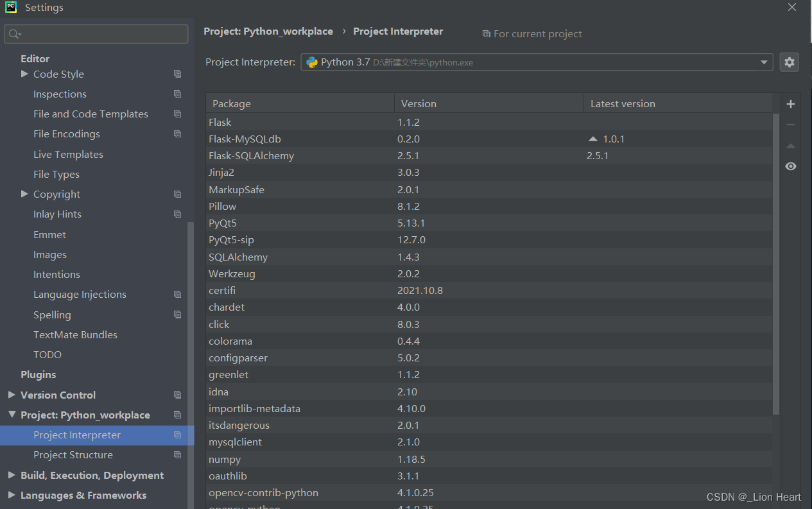The width and height of the screenshot is (812, 509).
Task: Expand the Copyright tree node
Action: pos(24,194)
